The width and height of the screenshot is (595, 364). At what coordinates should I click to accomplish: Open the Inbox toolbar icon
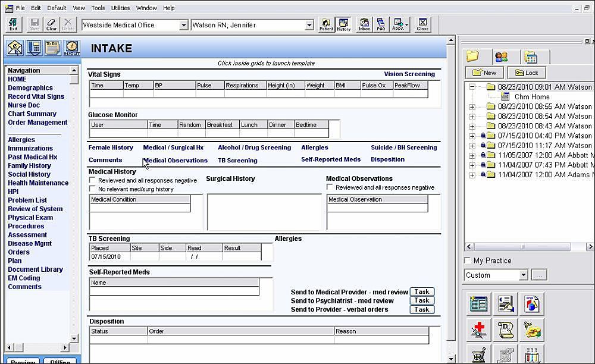[364, 24]
